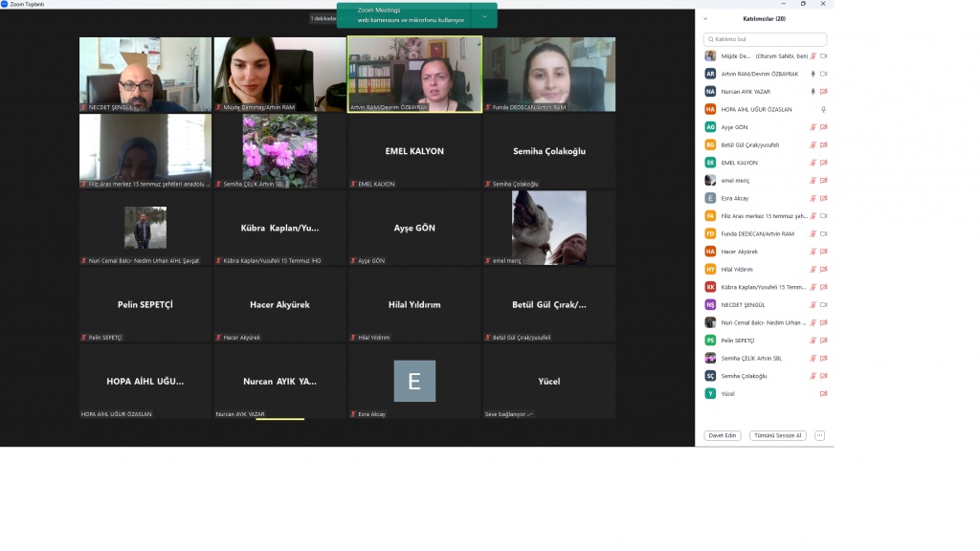This screenshot has height=551, width=980.
Task: Toggle Funda DEDECAN's muted microphone in list
Action: coord(813,233)
